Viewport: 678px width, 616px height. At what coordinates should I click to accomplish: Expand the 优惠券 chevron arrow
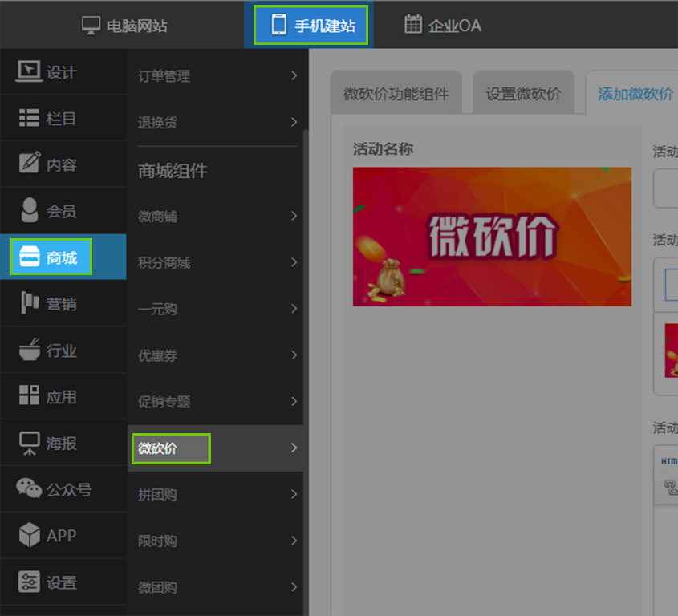pos(294,355)
